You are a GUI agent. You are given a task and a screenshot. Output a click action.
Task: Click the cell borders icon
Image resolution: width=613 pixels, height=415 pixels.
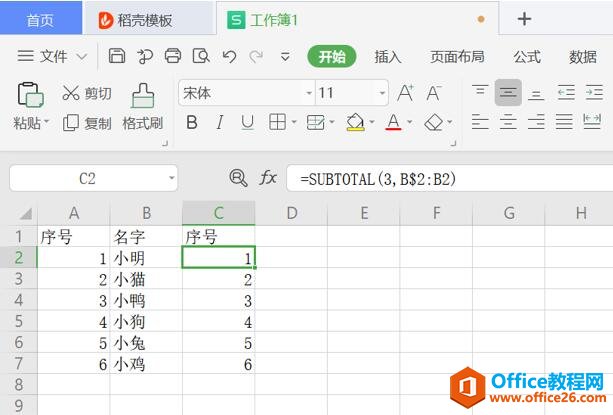click(x=278, y=122)
